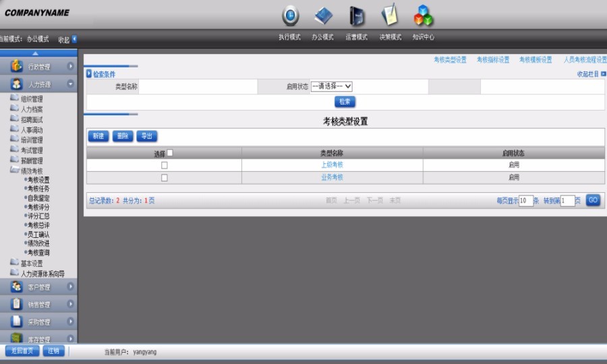Click folder icon next to 基本设置

tap(14, 262)
